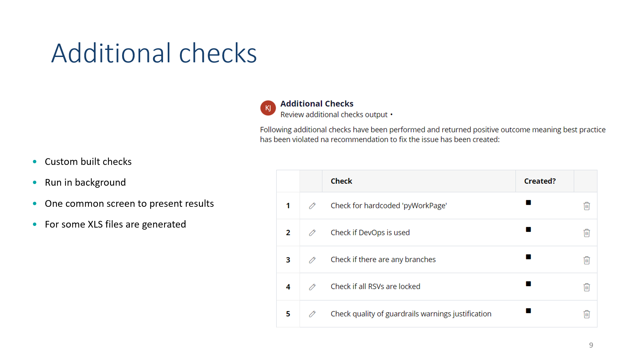Screen dimensions: 644x362
Task: Delete the hardcoded 'pyWorkPage' check row
Action: pos(587,206)
